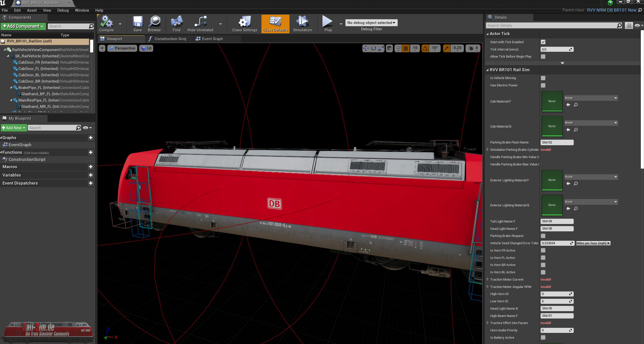Viewport: 644px width, 344px height.
Task: Click the Add Component button
Action: 23,26
